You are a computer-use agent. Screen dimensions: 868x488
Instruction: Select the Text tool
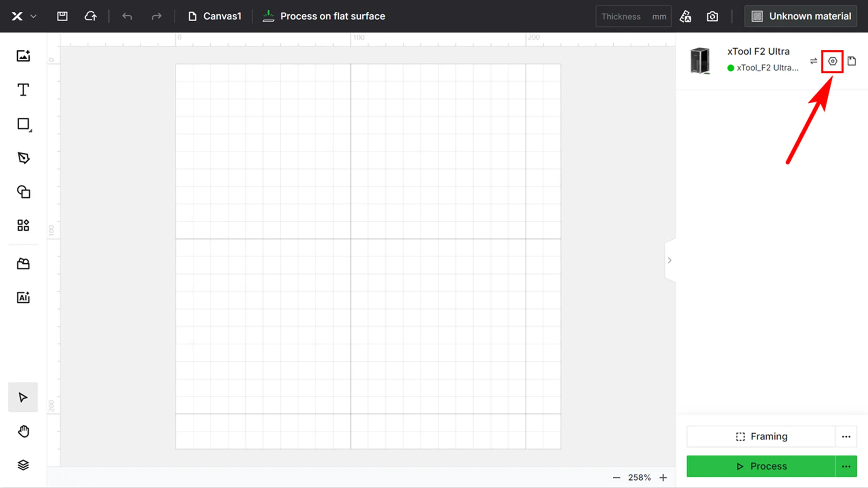(23, 90)
